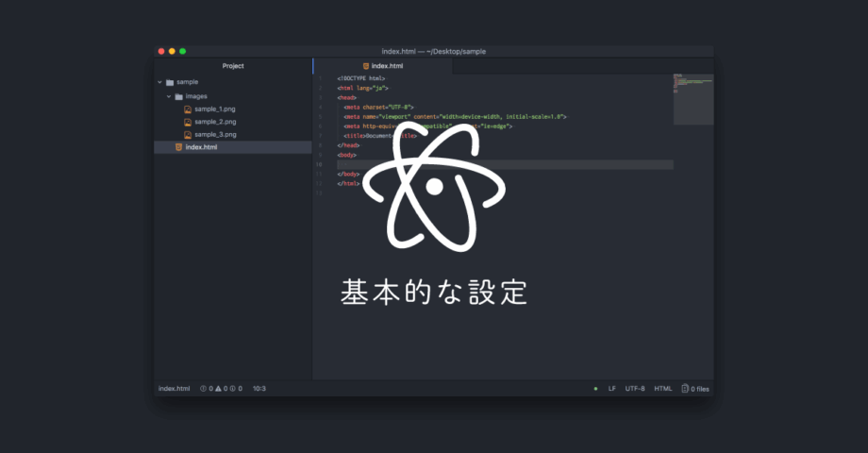The width and height of the screenshot is (868, 453).
Task: Click the meta charset="UTF-8" line
Action: tap(378, 108)
